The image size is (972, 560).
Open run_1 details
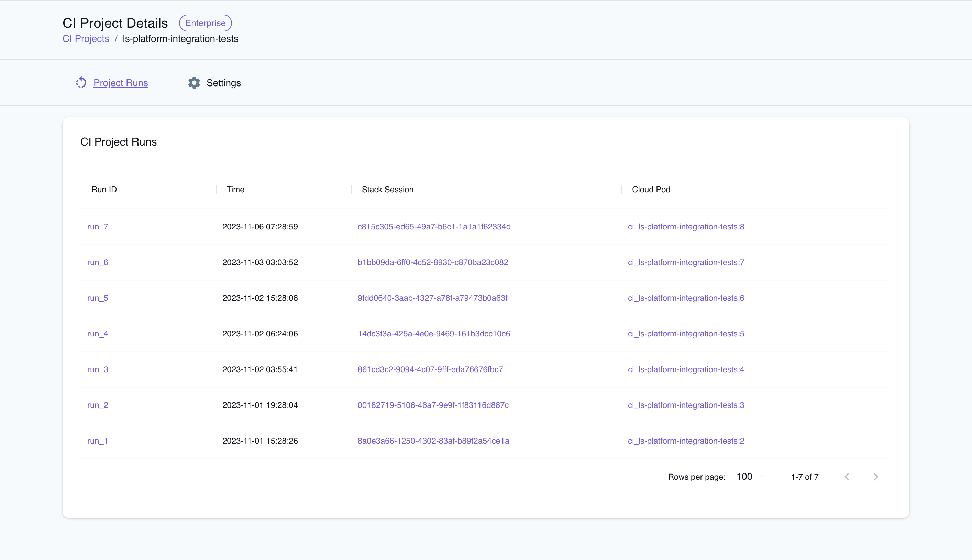[97, 441]
